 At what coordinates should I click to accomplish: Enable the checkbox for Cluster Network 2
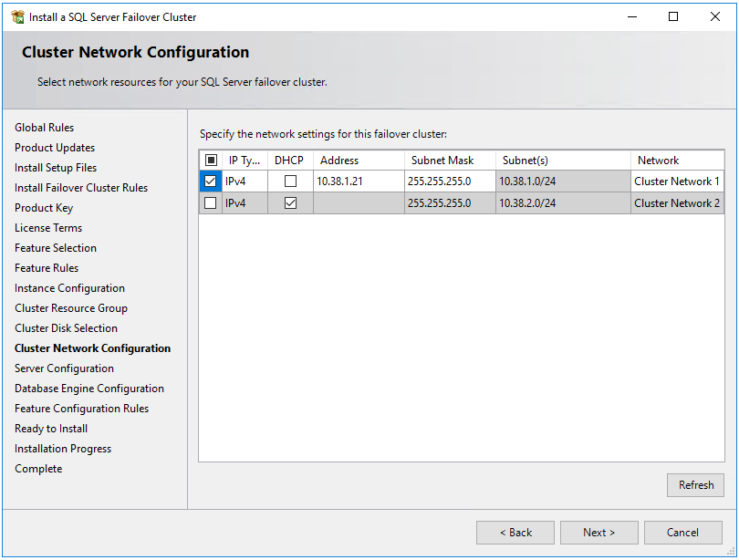[211, 202]
